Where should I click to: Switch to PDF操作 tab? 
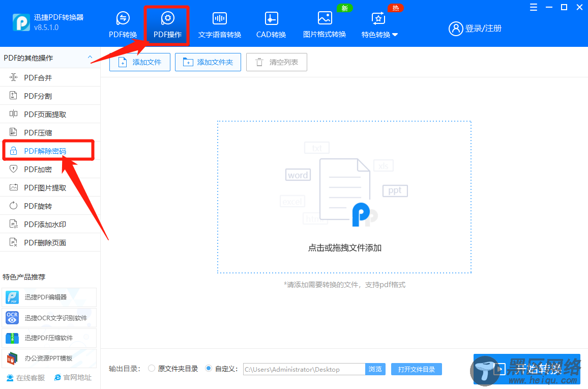pyautogui.click(x=167, y=25)
